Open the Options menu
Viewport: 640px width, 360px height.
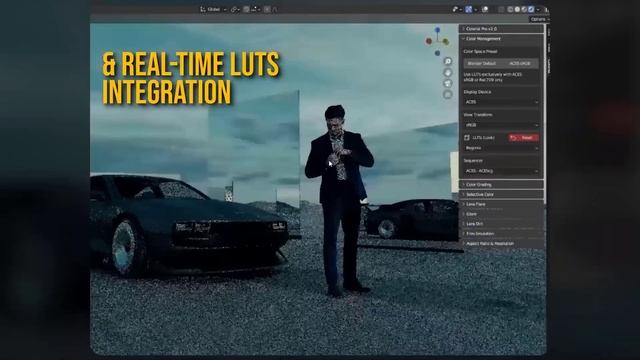pos(540,19)
